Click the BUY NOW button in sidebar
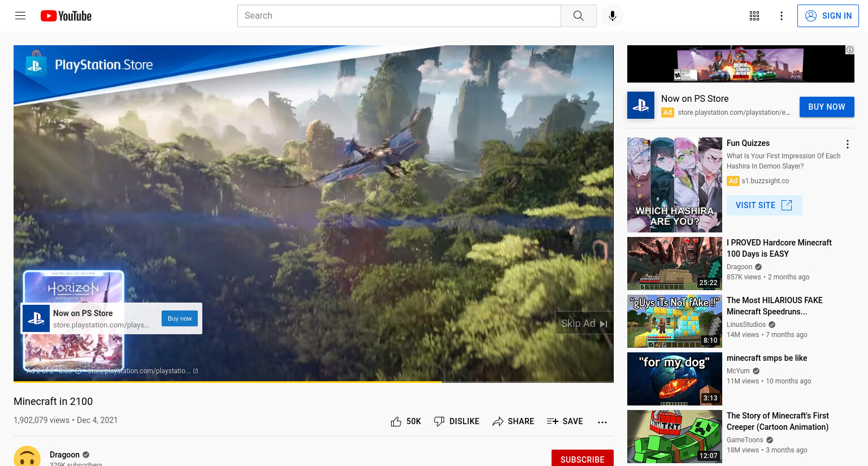 [827, 107]
